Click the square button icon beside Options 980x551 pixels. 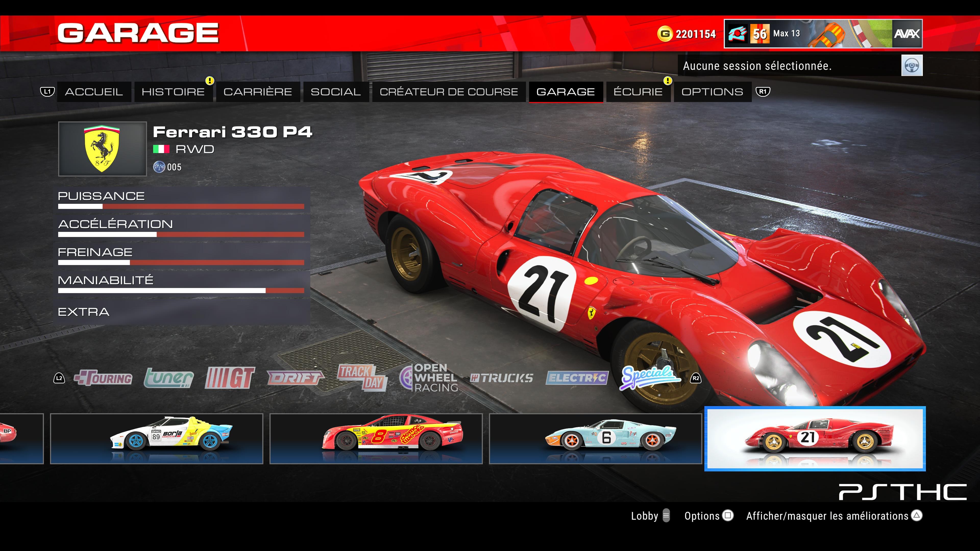coord(728,516)
